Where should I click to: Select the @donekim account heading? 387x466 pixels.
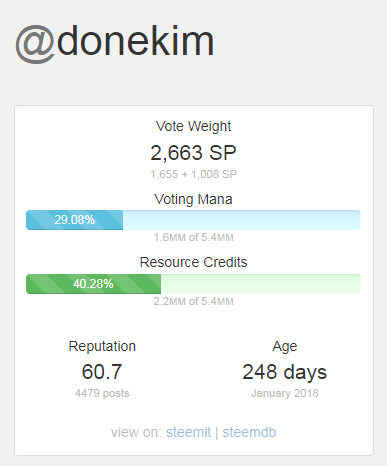point(114,43)
